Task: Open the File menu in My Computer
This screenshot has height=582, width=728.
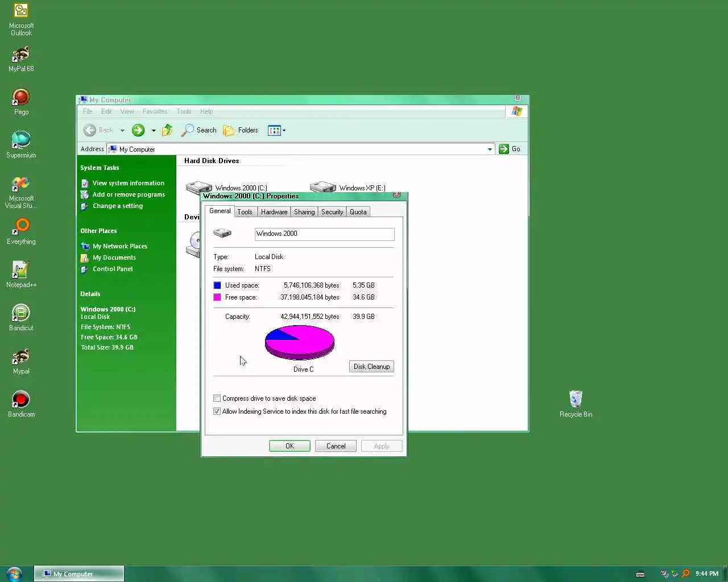Action: 88,111
